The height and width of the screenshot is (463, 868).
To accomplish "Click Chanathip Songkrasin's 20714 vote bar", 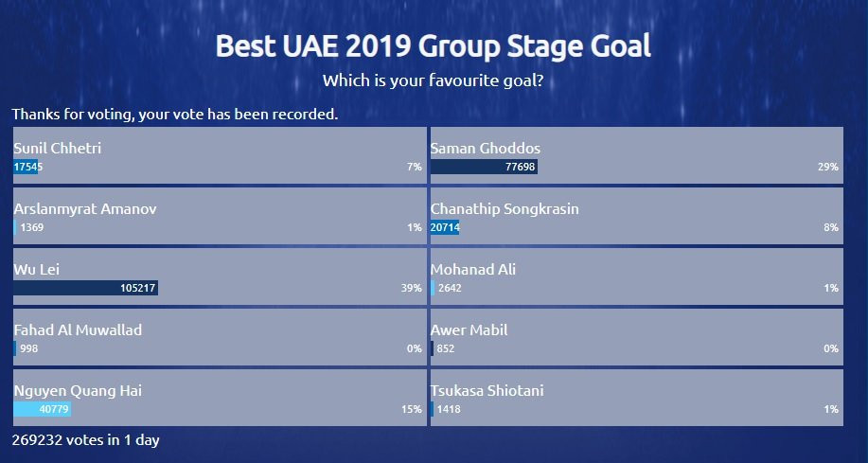I will 445,227.
